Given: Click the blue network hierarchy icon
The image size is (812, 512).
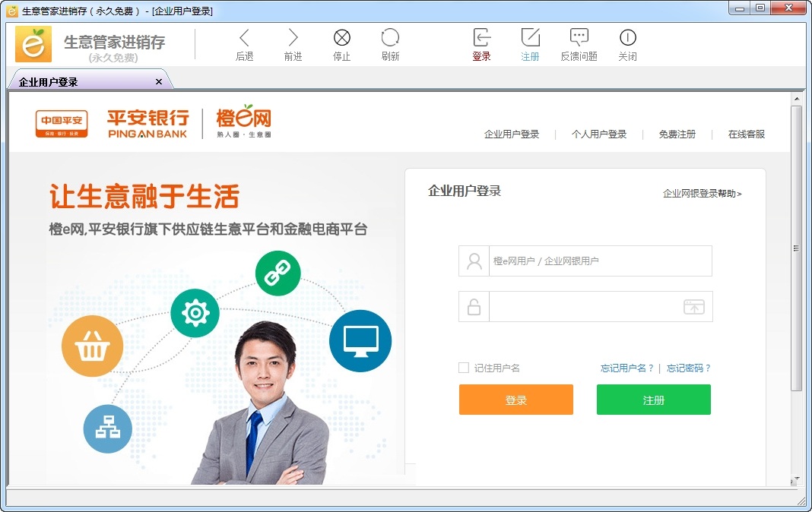Looking at the screenshot, I should click(x=108, y=428).
